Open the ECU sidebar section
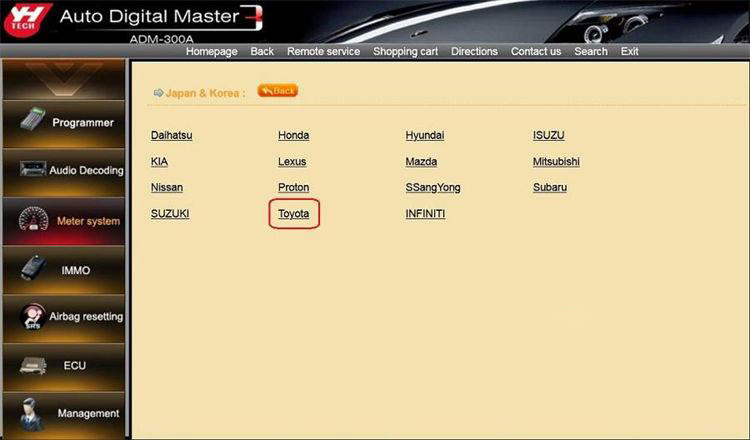750x440 pixels. click(64, 367)
